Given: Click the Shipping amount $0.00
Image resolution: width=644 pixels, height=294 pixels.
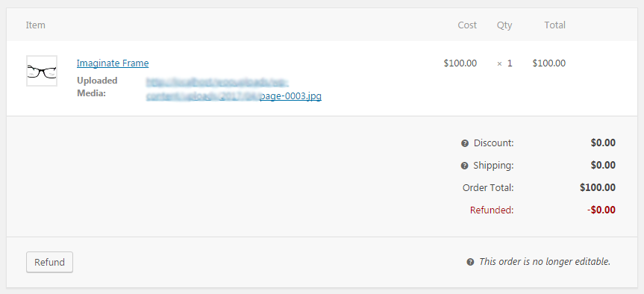Looking at the screenshot, I should pos(604,166).
